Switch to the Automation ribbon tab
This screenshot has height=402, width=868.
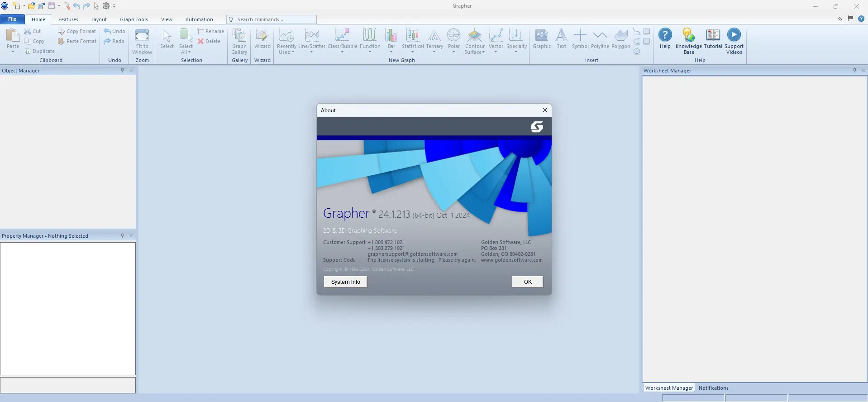(x=199, y=19)
